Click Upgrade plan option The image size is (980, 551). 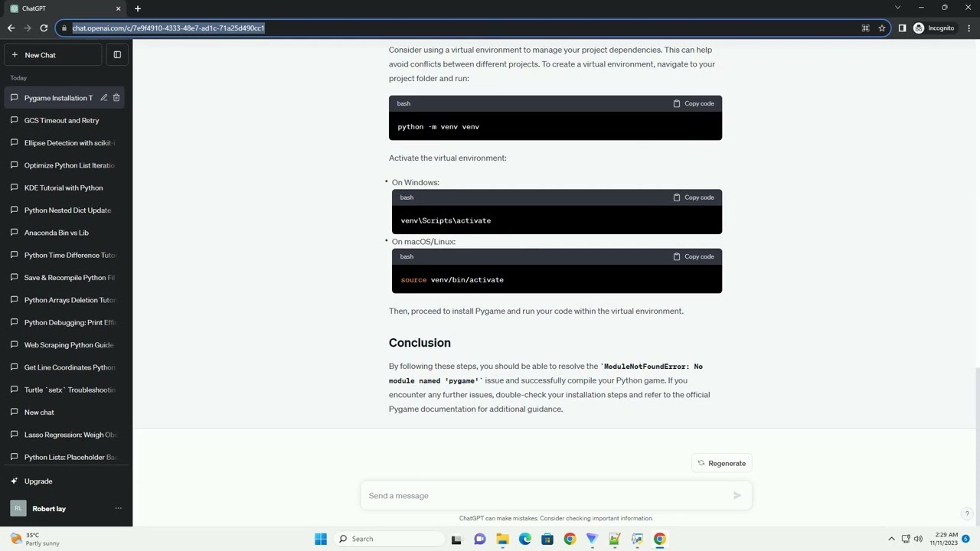pos(66,481)
